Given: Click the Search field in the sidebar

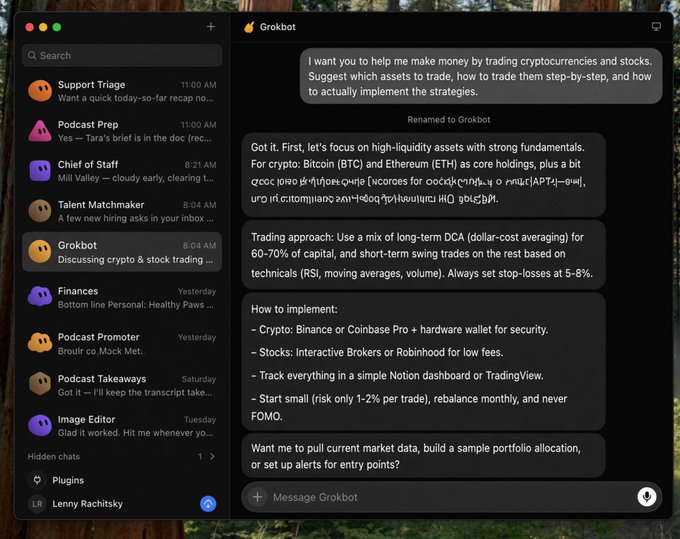Looking at the screenshot, I should tap(122, 56).
